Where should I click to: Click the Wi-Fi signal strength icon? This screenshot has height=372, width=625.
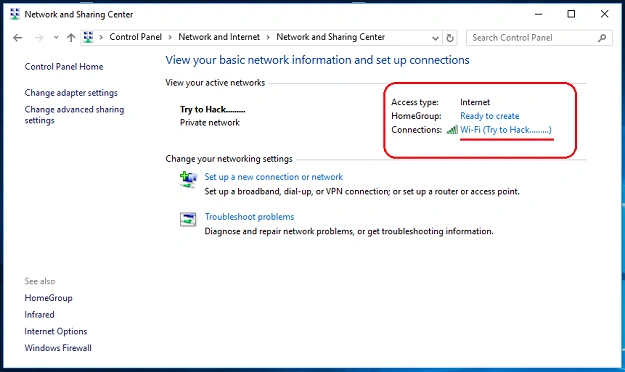pyautogui.click(x=452, y=130)
